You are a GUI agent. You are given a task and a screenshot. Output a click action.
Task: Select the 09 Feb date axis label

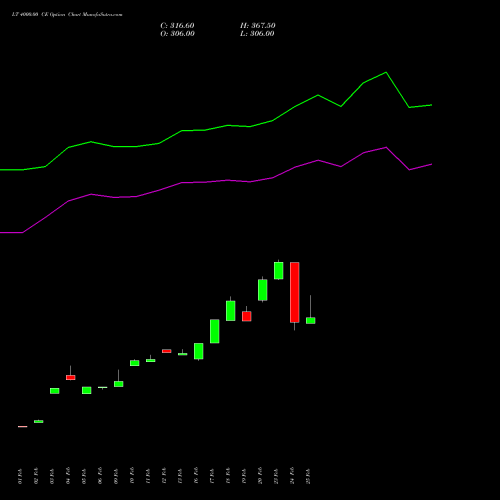pos(116,476)
